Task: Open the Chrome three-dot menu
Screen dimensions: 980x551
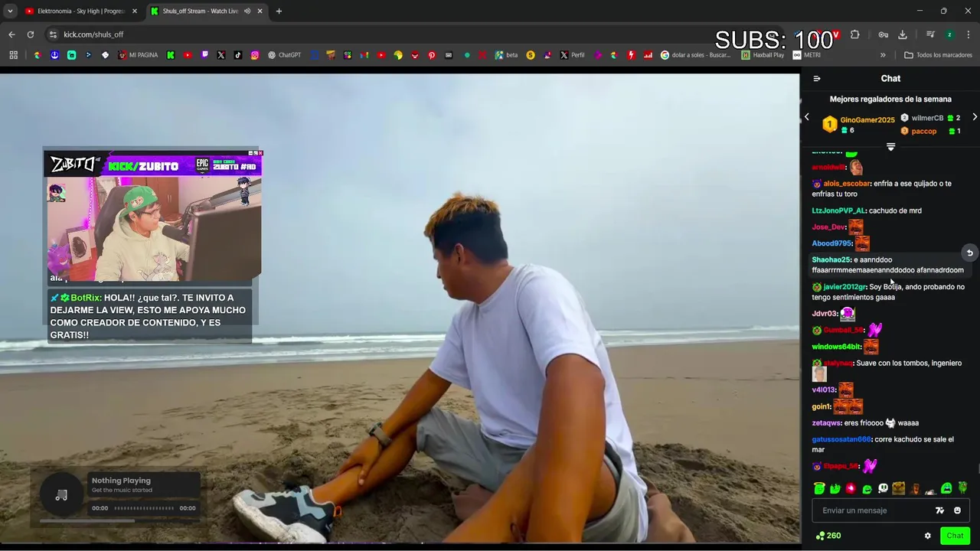Action: click(x=969, y=34)
